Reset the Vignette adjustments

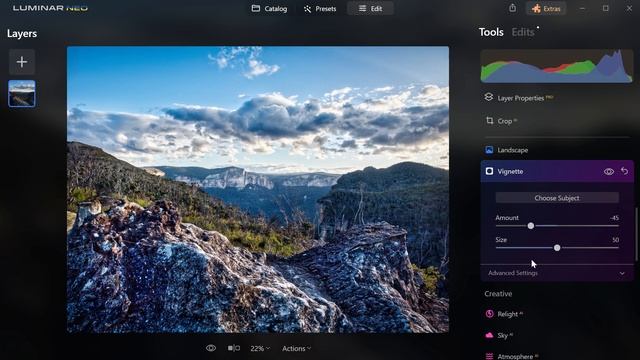624,171
